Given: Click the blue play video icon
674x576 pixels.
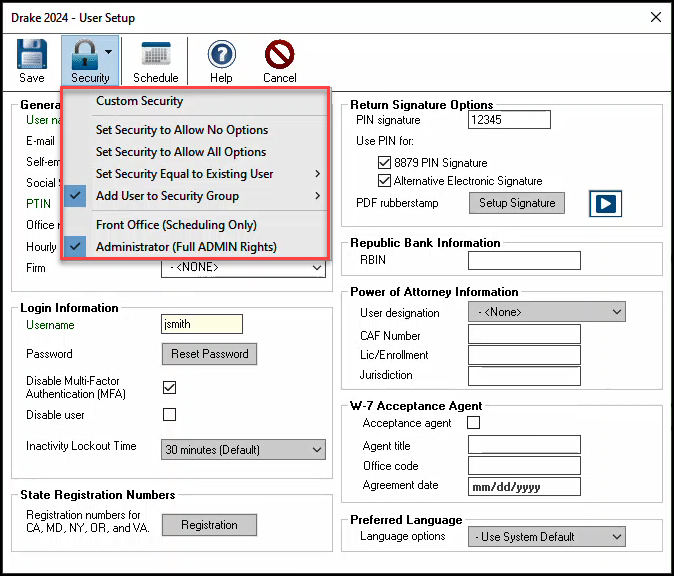Looking at the screenshot, I should [605, 203].
